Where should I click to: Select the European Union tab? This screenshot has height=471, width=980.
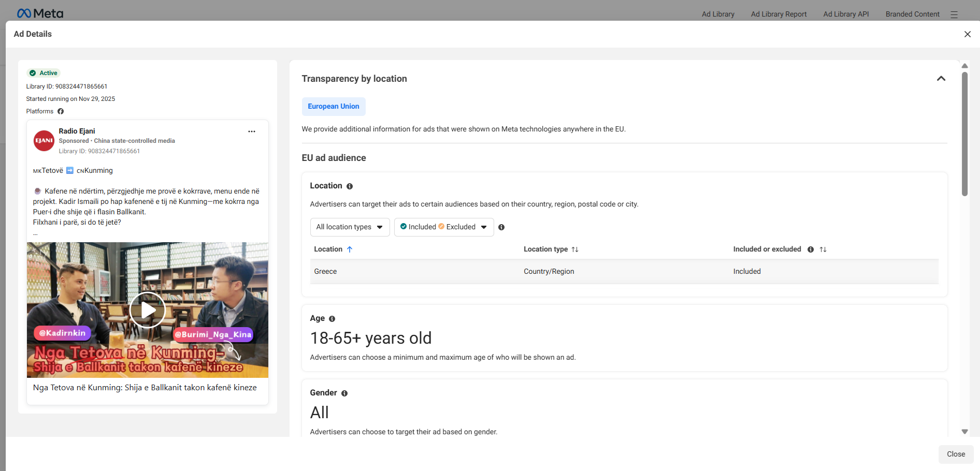tap(334, 107)
